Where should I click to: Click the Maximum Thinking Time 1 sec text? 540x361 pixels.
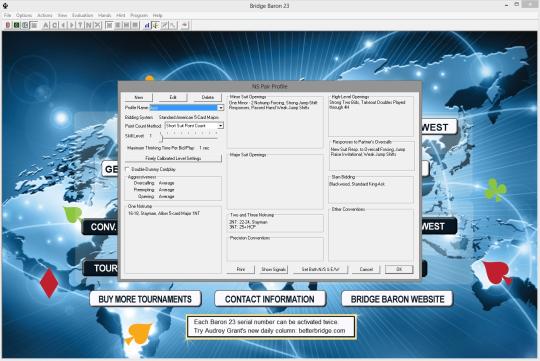pos(168,148)
